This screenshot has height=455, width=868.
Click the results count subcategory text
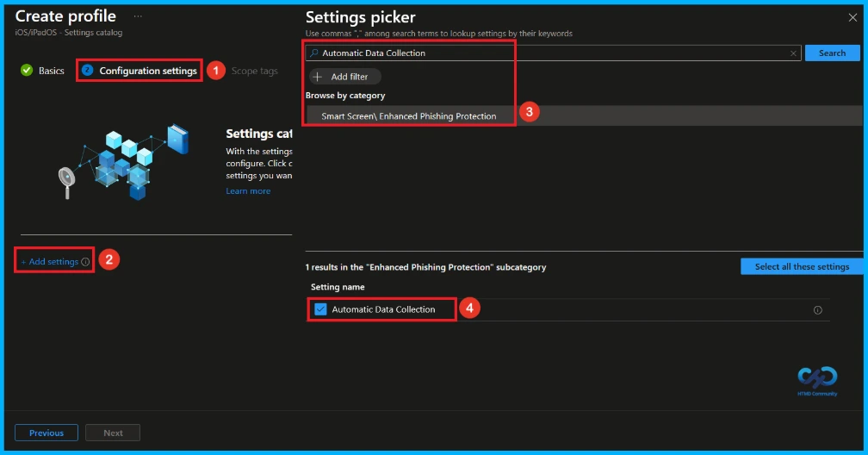tap(425, 267)
